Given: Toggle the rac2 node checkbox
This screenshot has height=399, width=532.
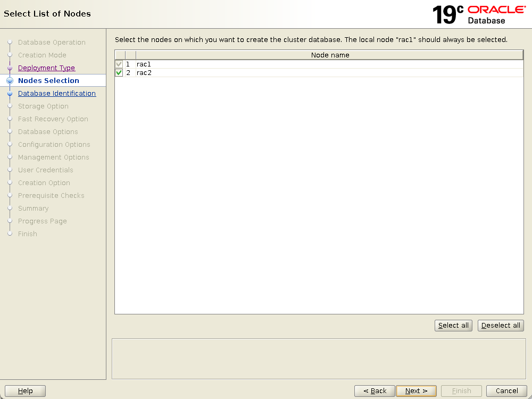Looking at the screenshot, I should coord(119,73).
